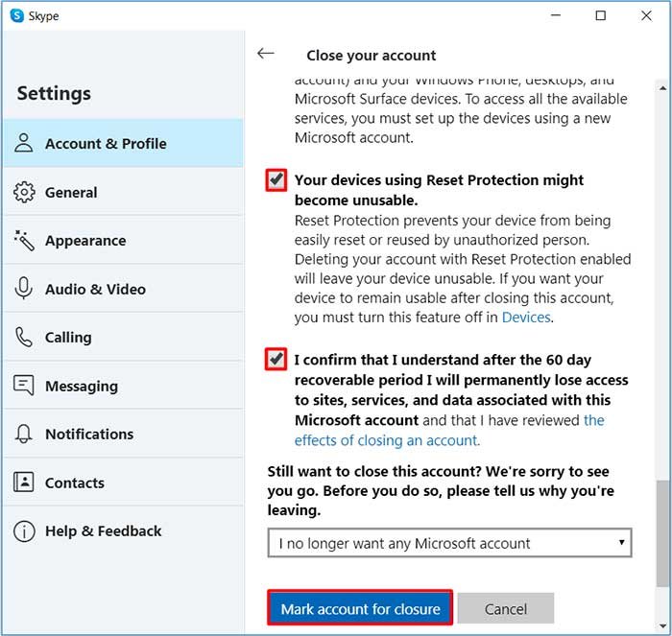Click the Audio & Video microphone icon
The image size is (672, 636).
(x=24, y=288)
